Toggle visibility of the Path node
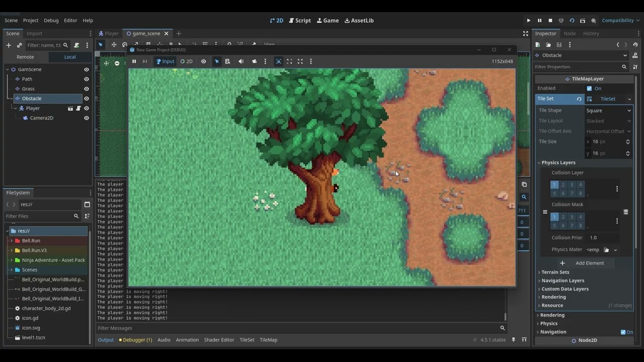This screenshot has width=644, height=362. coord(87,79)
